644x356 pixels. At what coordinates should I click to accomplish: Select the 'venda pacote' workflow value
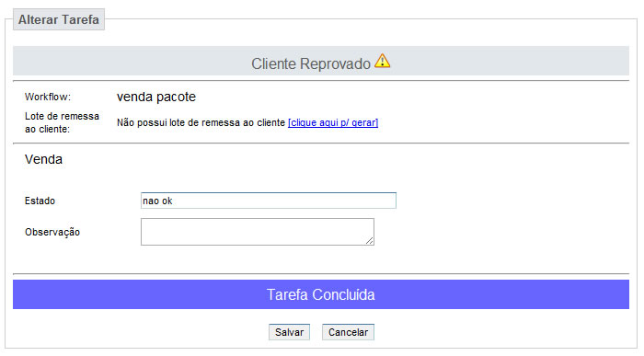pyautogui.click(x=156, y=97)
